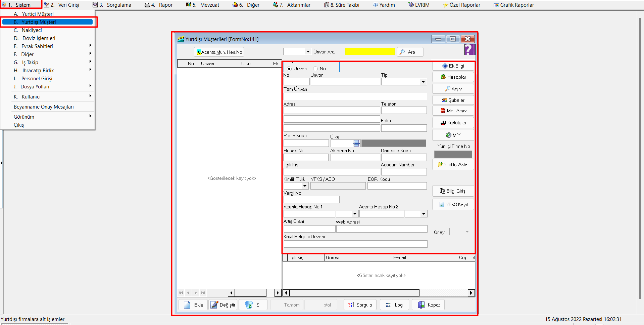Click the Yurt İçi Aktar button
Image resolution: width=644 pixels, height=325 pixels.
coord(453,165)
